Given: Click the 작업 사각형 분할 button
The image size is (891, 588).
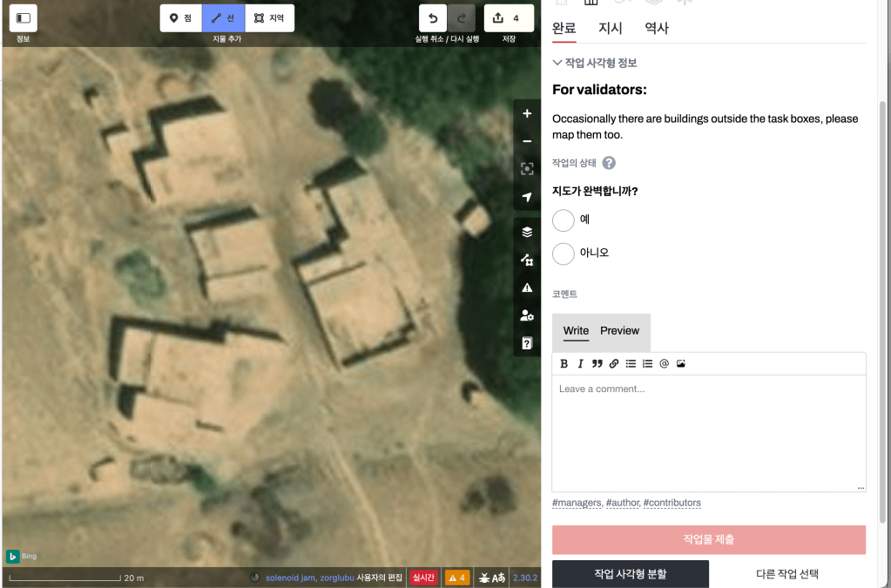Looking at the screenshot, I should 631,574.
